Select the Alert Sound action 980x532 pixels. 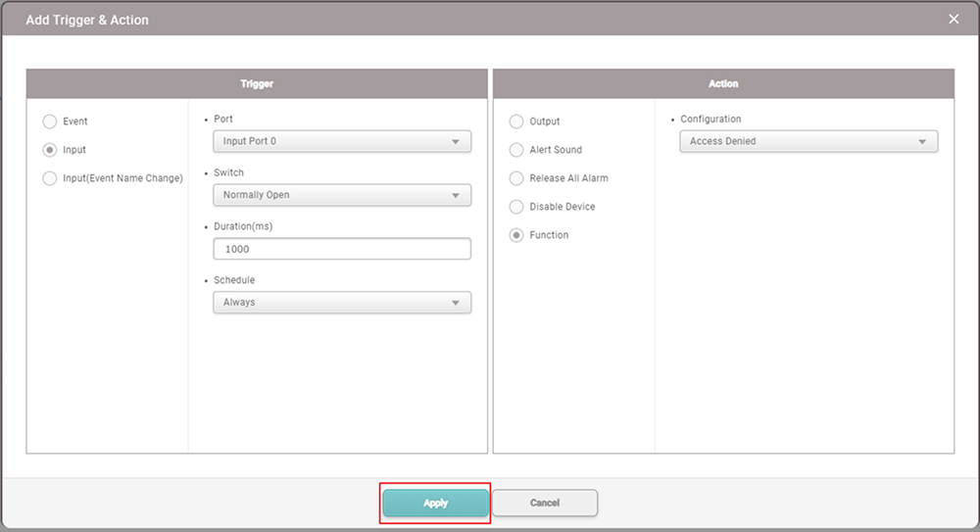tap(516, 150)
